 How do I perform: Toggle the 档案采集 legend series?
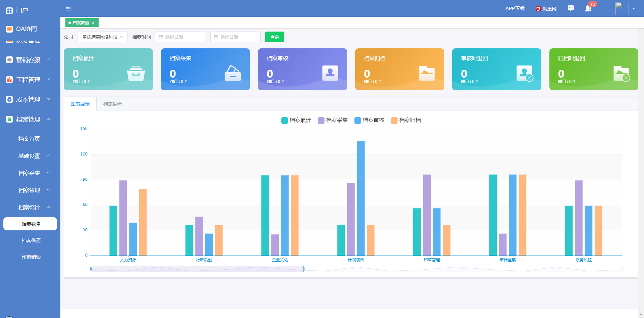click(333, 120)
